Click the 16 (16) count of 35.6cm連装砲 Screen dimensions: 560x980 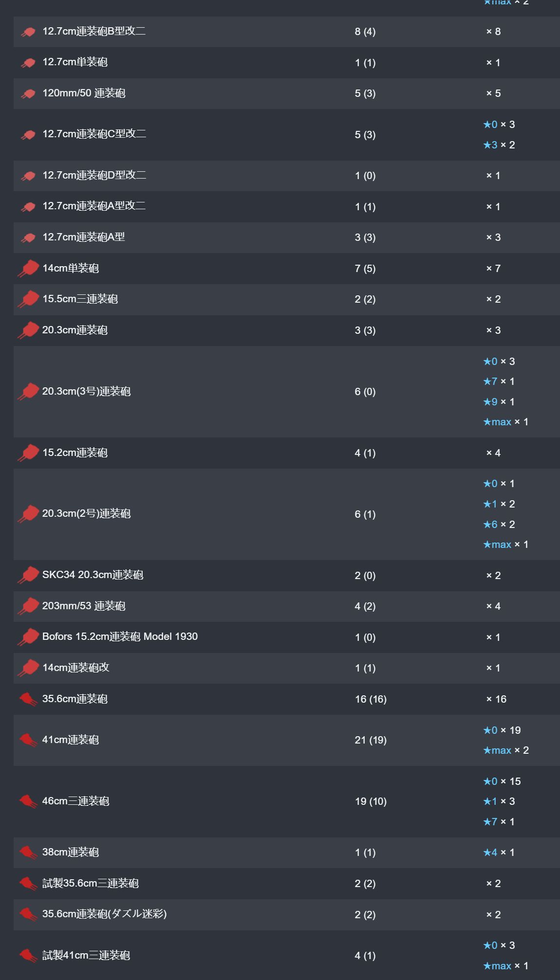(371, 699)
